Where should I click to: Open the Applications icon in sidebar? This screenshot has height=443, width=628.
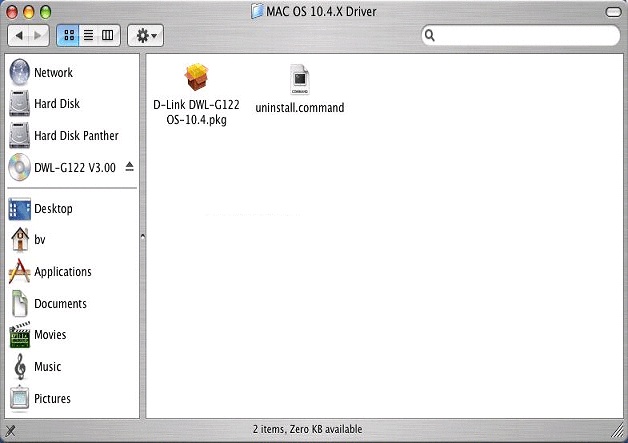19,271
